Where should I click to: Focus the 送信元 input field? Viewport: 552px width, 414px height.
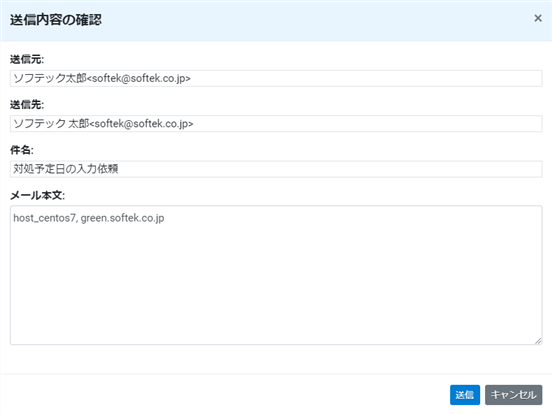(276, 79)
